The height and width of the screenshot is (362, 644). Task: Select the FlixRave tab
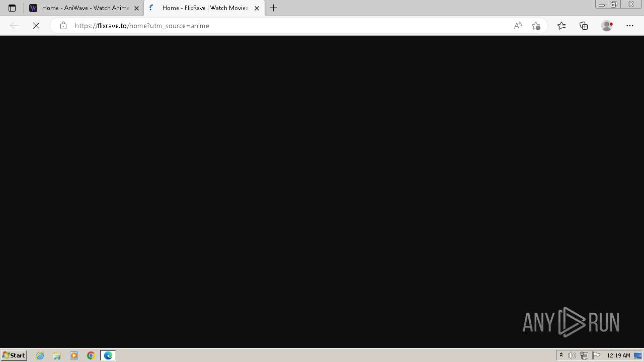click(204, 8)
